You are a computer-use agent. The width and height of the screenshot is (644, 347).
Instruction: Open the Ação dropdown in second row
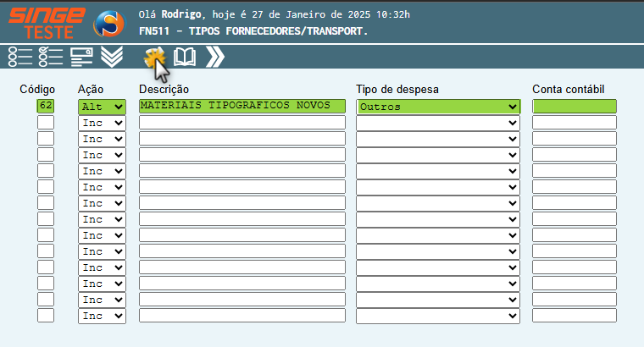(x=102, y=123)
